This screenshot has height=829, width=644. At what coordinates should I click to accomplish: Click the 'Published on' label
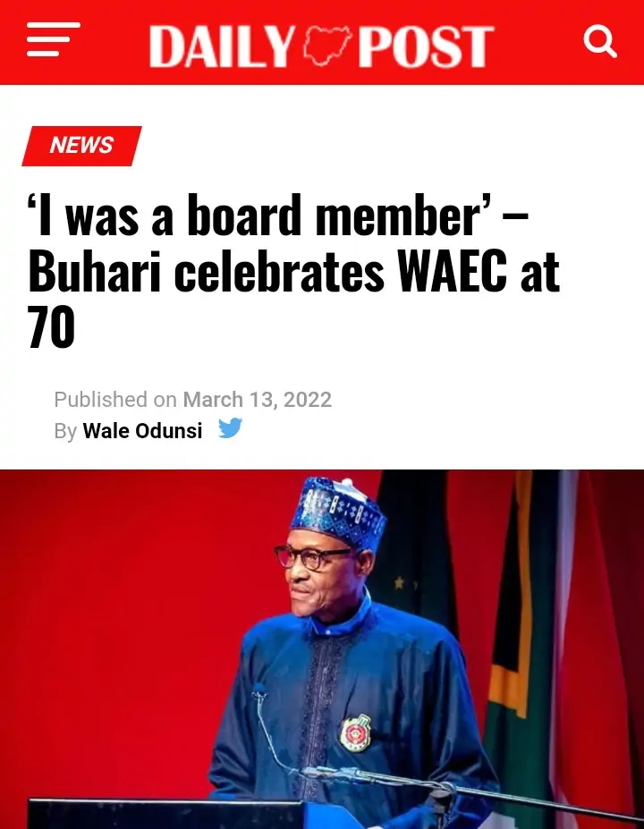(x=115, y=400)
